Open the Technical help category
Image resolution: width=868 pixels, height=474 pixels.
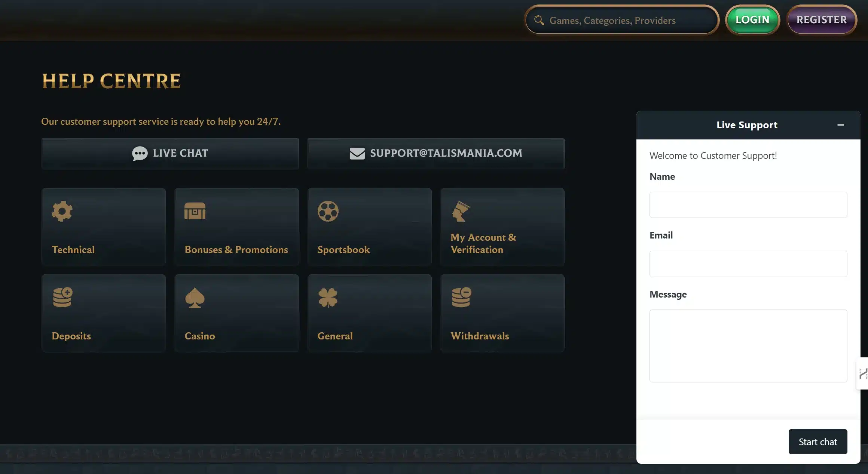(x=104, y=227)
